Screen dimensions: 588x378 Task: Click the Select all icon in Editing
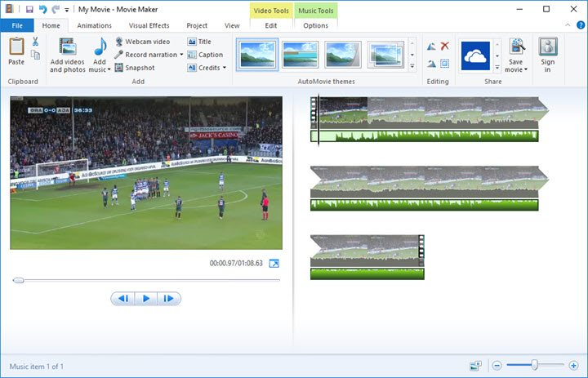pyautogui.click(x=445, y=64)
